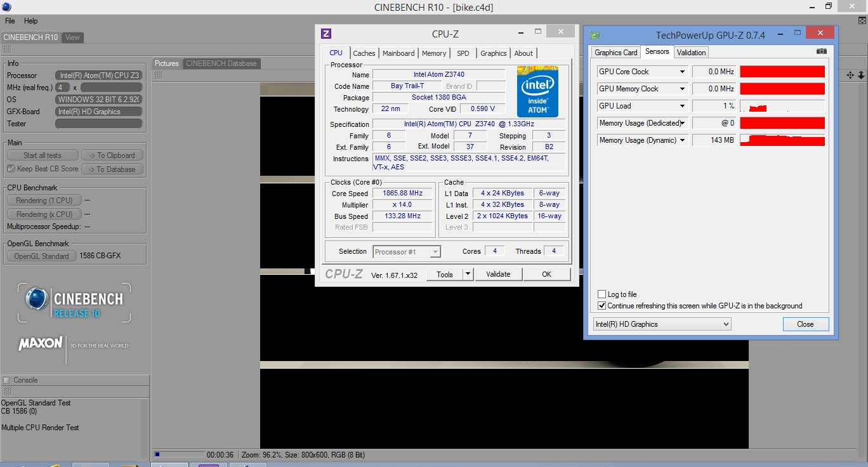This screenshot has width=868, height=467.
Task: Open the Help menu in Cinebench
Action: 31,21
